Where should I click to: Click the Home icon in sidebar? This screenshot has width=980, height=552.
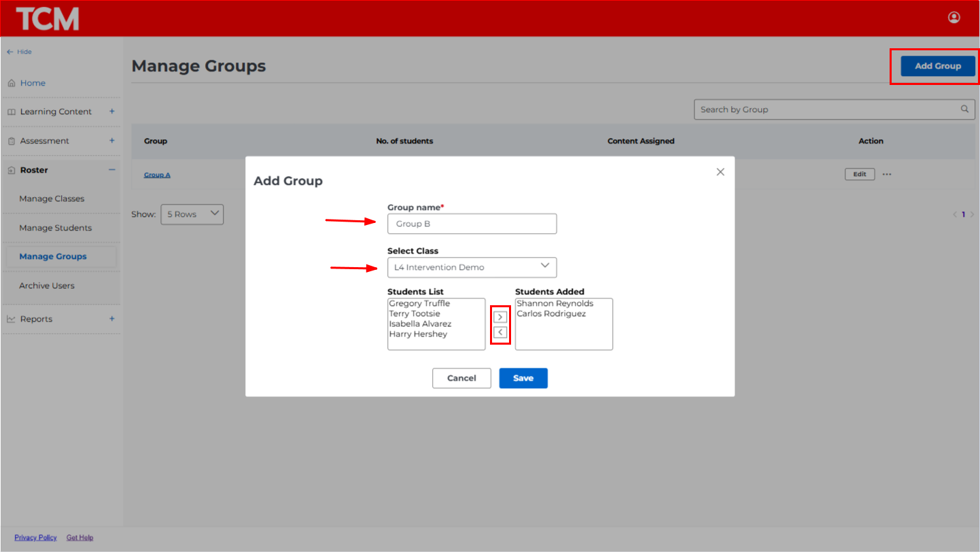(12, 83)
